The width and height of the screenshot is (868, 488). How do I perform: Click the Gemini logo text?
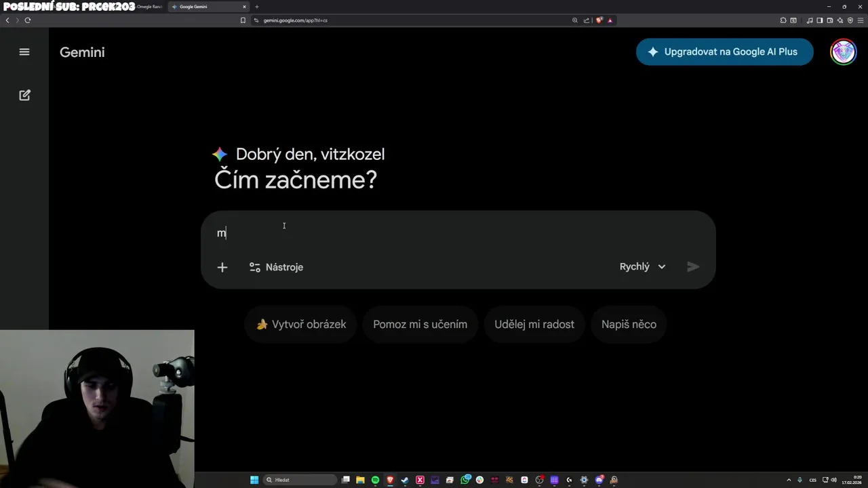tap(82, 52)
